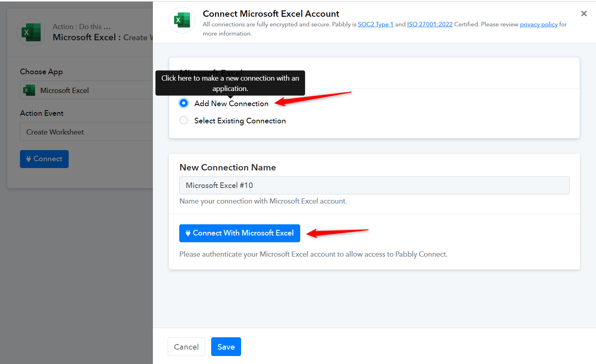Open the Action Event dropdown showing Create Worksheet

click(87, 132)
